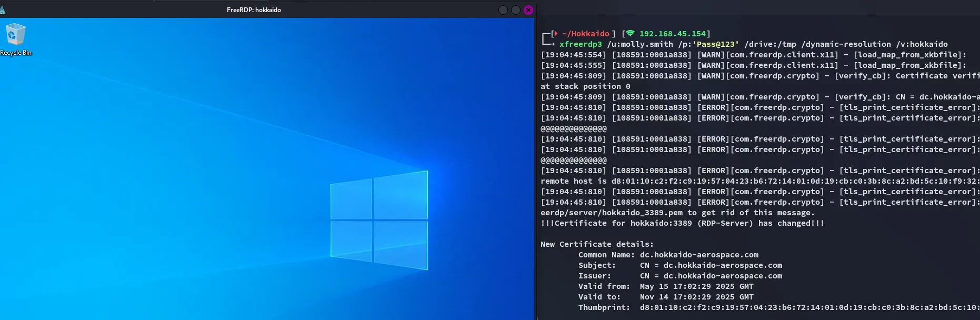The height and width of the screenshot is (320, 980).
Task: Click the ~/Hokkaido path in the terminal prompt
Action: pos(585,34)
